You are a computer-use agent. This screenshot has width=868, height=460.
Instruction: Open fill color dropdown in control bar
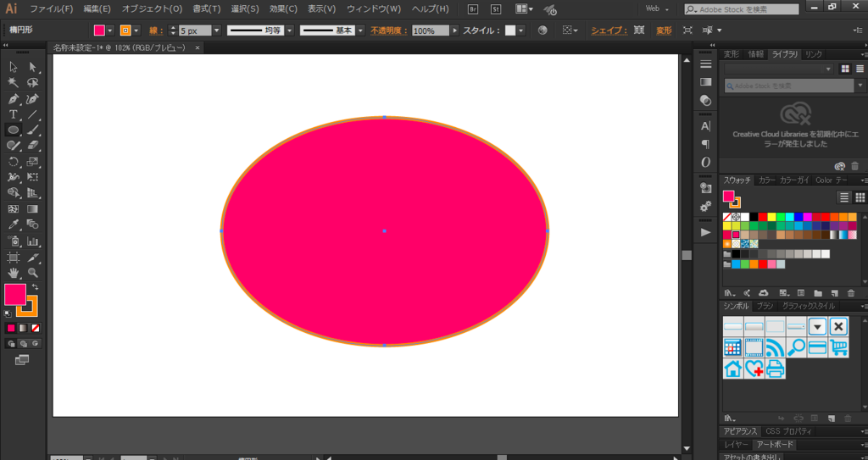(110, 30)
